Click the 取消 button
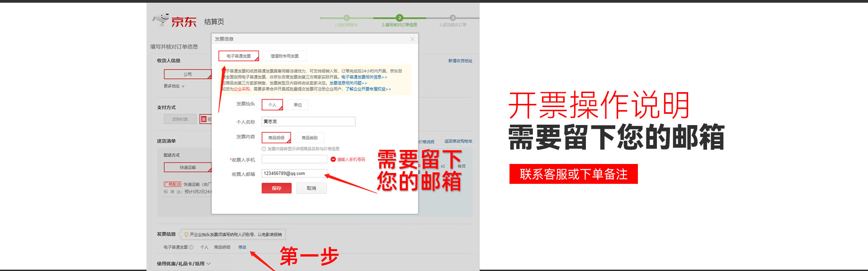868x271 pixels. pos(311,188)
